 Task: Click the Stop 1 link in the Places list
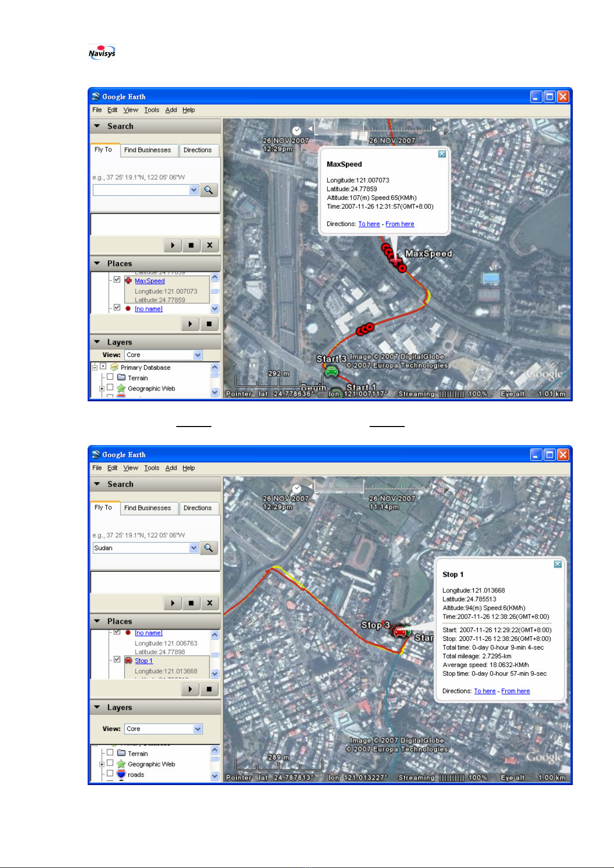click(144, 661)
